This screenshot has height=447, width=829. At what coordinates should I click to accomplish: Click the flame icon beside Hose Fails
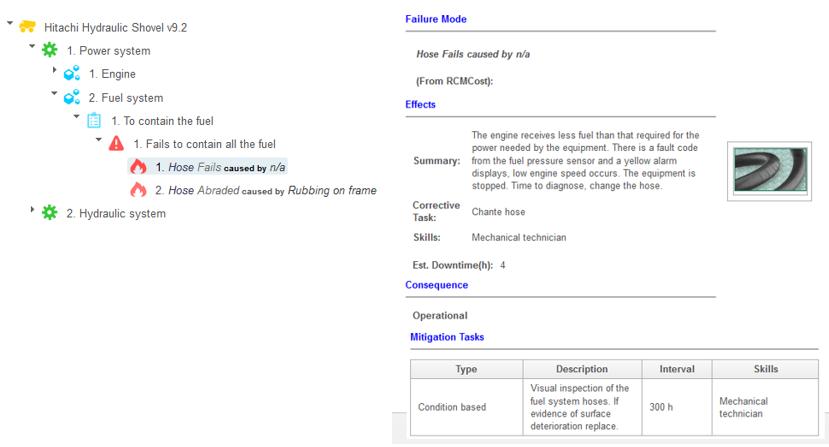click(138, 167)
